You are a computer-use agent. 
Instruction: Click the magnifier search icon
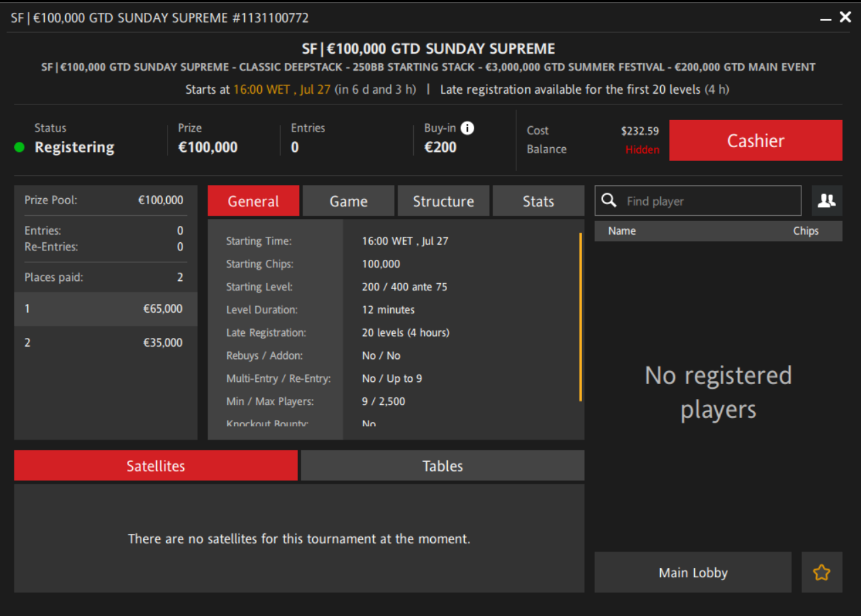point(609,201)
